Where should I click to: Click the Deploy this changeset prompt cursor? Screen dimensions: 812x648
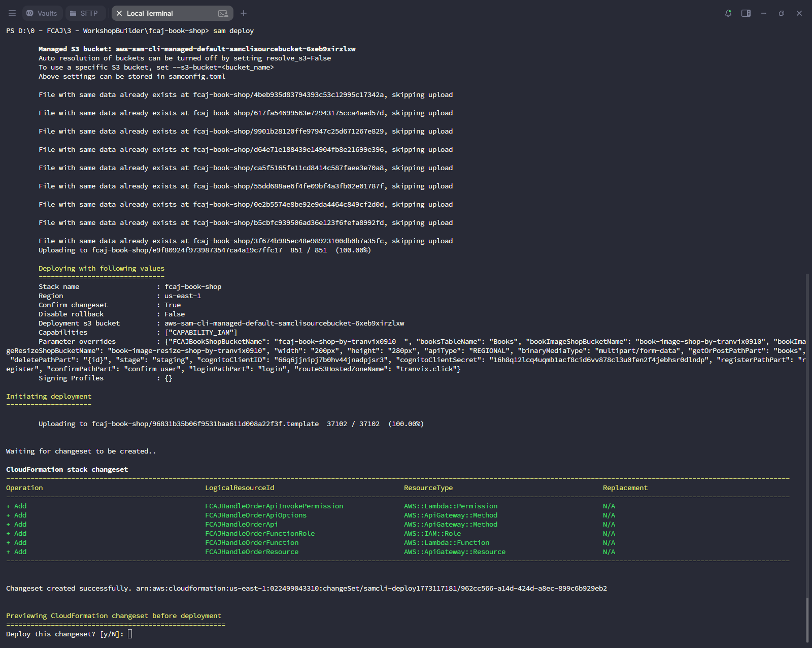coord(130,634)
